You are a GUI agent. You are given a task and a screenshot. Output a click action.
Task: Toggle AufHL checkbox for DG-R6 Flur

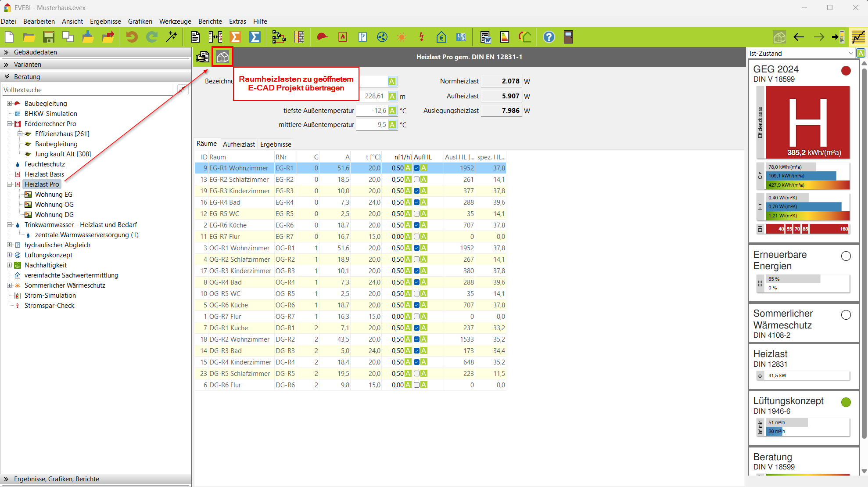pos(416,385)
